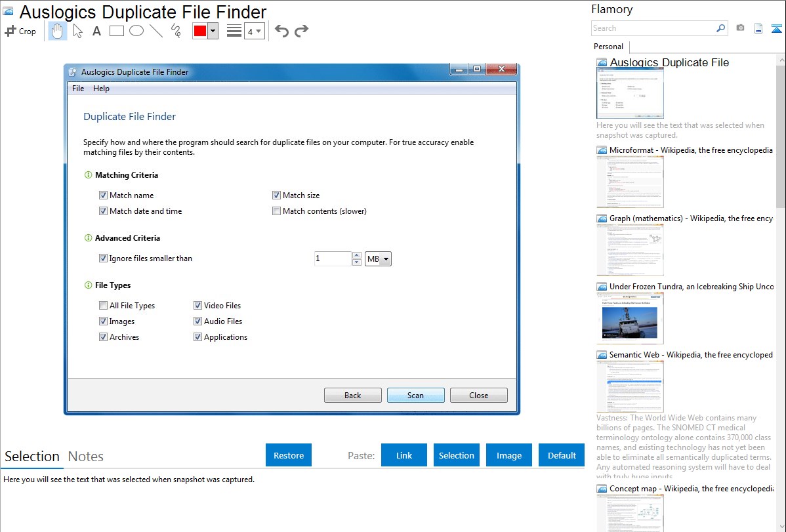Image resolution: width=786 pixels, height=532 pixels.
Task: Click the red color swatch
Action: 200,31
